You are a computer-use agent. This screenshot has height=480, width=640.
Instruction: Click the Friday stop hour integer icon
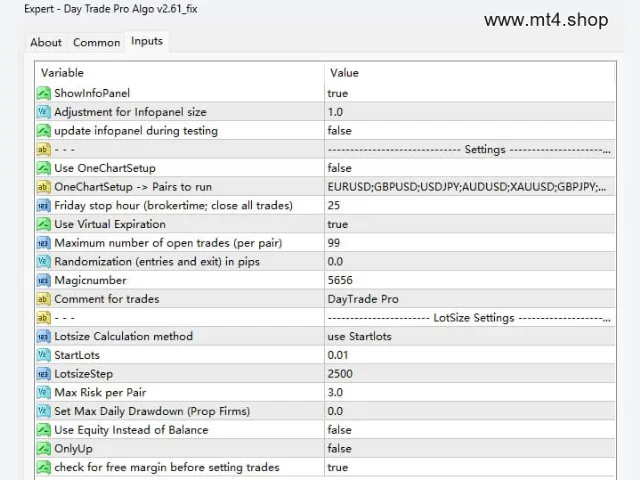pos(43,205)
